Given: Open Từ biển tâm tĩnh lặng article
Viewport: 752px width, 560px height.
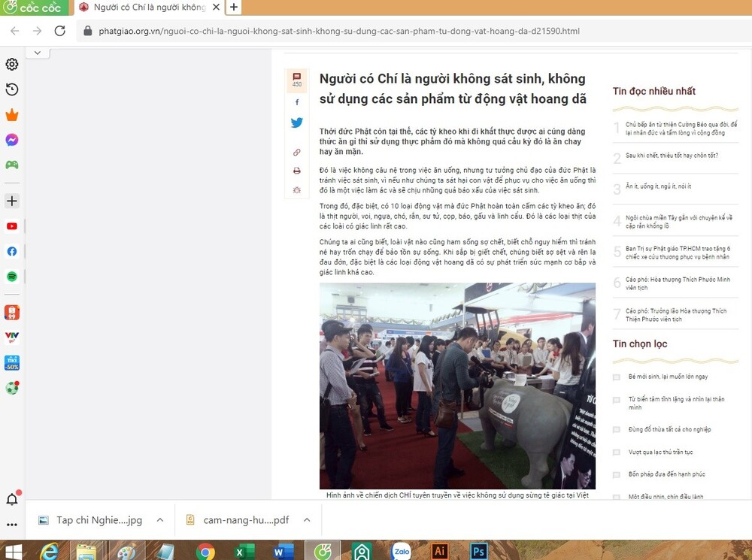Looking at the screenshot, I should pos(676,403).
